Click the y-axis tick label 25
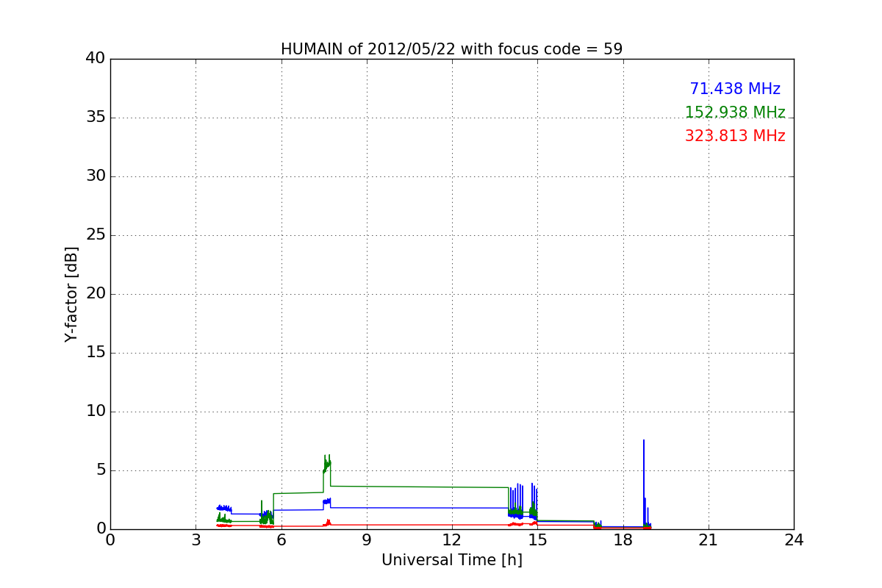This screenshot has height=588, width=882. (95, 235)
